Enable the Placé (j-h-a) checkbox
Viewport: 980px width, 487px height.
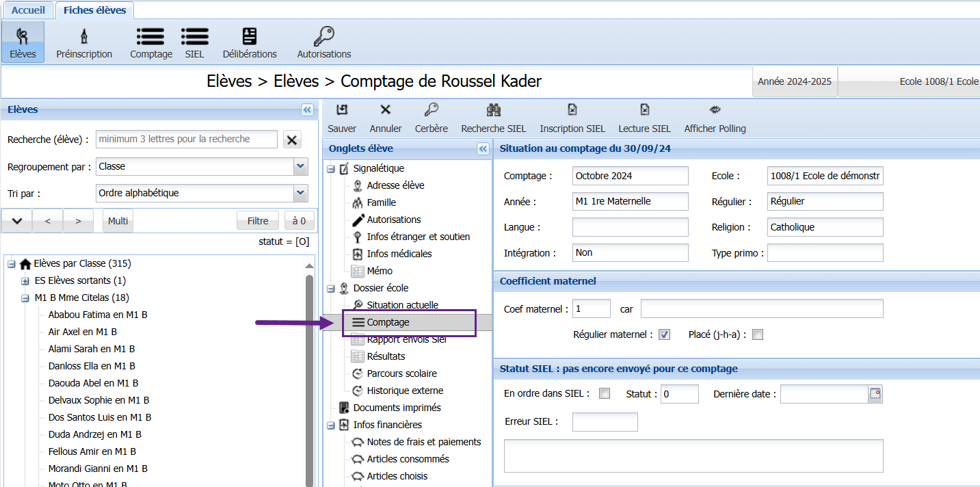pyautogui.click(x=757, y=335)
